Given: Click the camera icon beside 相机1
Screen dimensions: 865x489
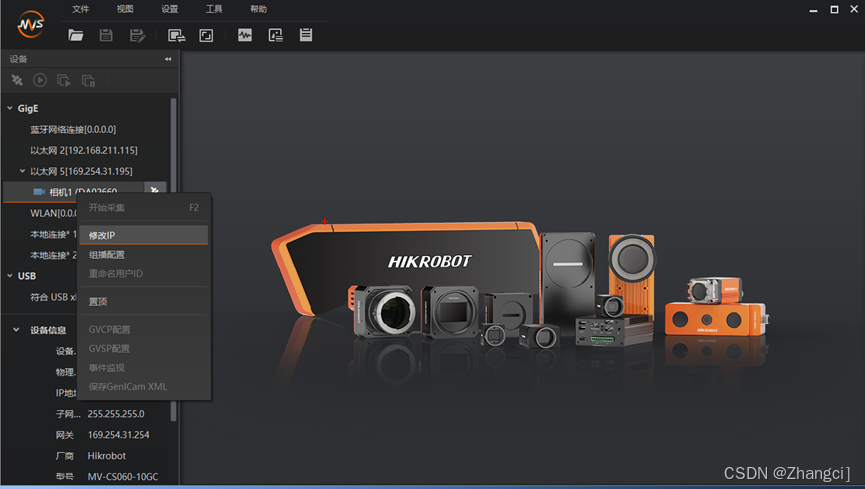Looking at the screenshot, I should click(39, 192).
